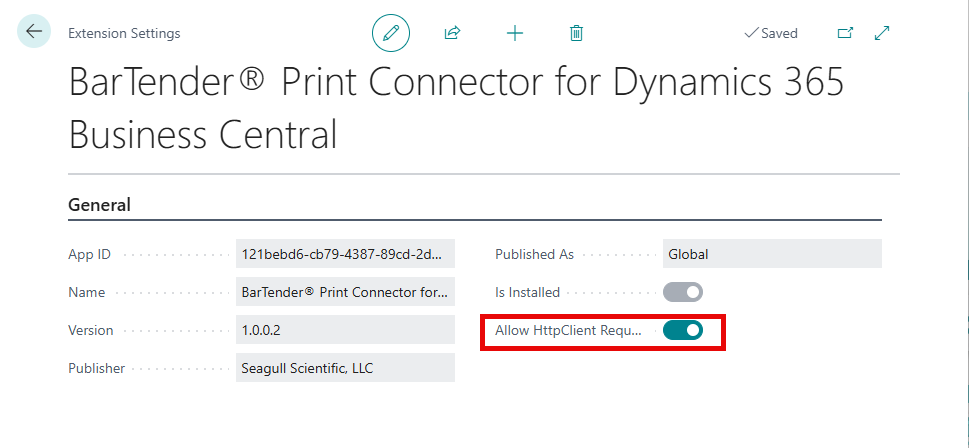This screenshot has height=448, width=969.
Task: Collapse the General section header
Action: point(99,205)
